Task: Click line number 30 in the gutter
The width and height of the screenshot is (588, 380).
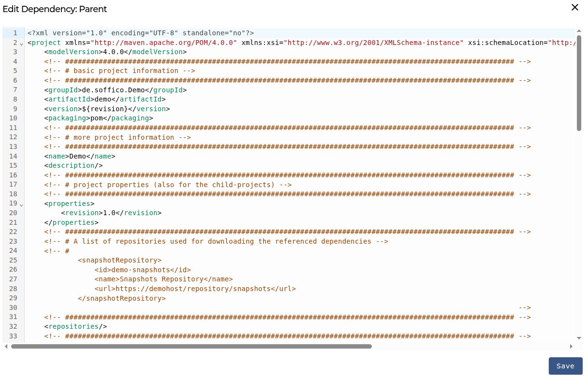Action: 13,307
